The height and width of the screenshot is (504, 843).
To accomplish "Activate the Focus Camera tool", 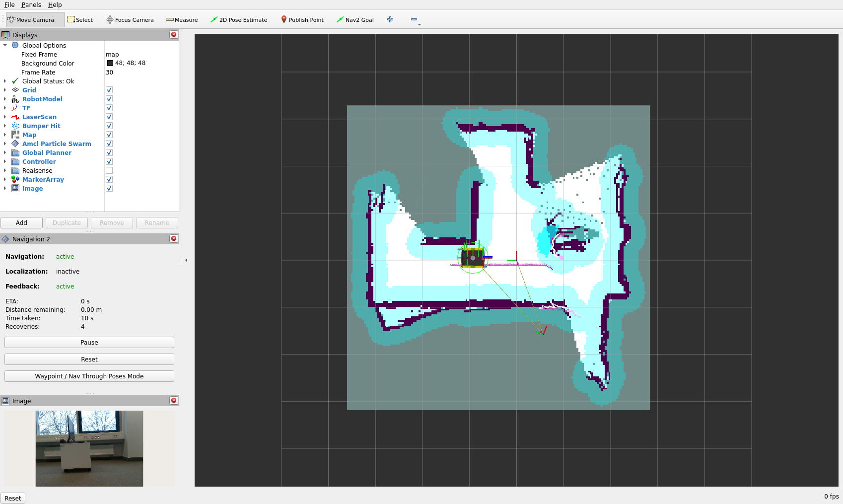I will click(130, 20).
